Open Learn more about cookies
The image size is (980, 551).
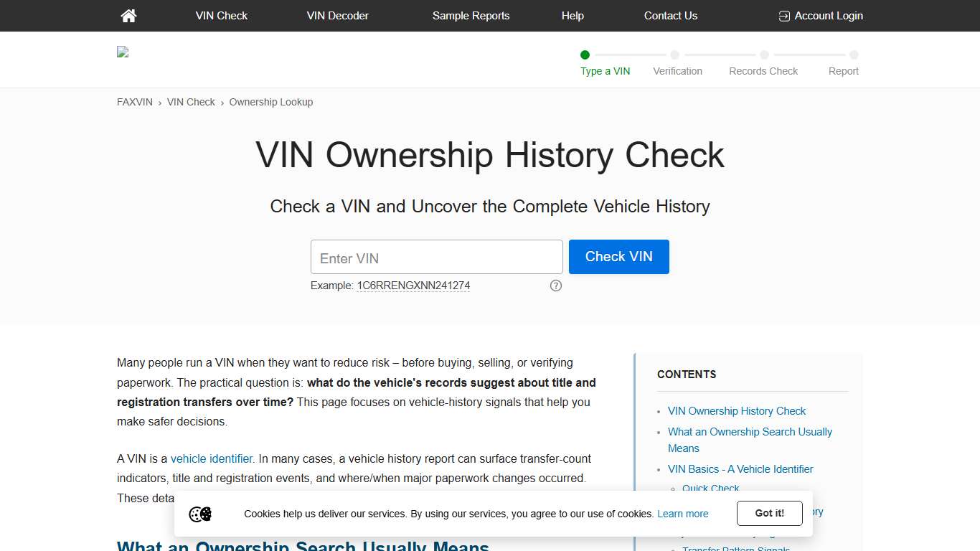[x=682, y=514]
